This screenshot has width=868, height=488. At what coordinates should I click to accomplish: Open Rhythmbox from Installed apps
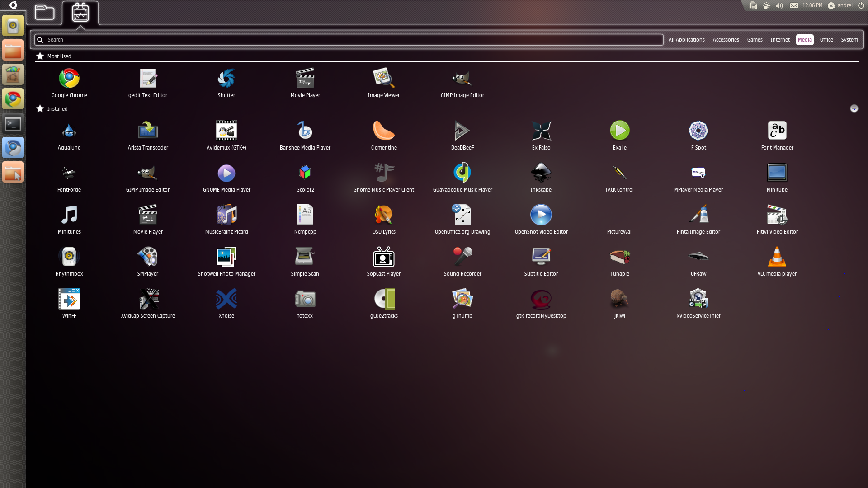pos(69,257)
